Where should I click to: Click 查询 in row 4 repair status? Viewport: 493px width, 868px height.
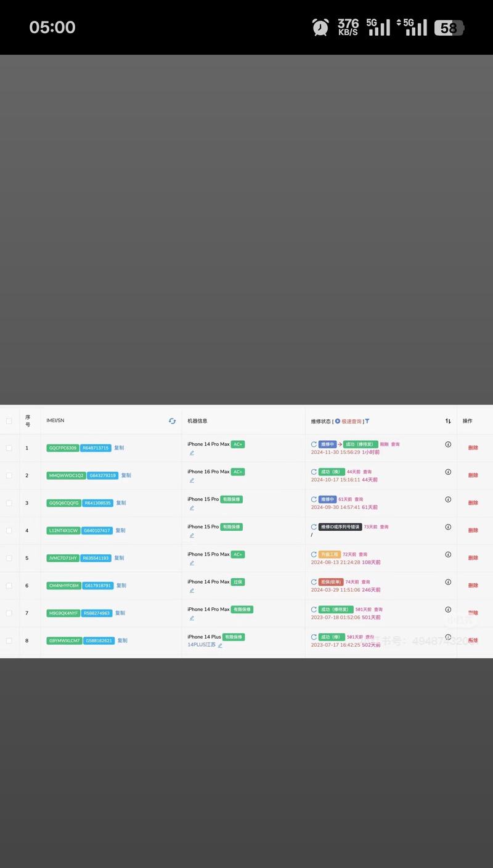click(x=384, y=527)
